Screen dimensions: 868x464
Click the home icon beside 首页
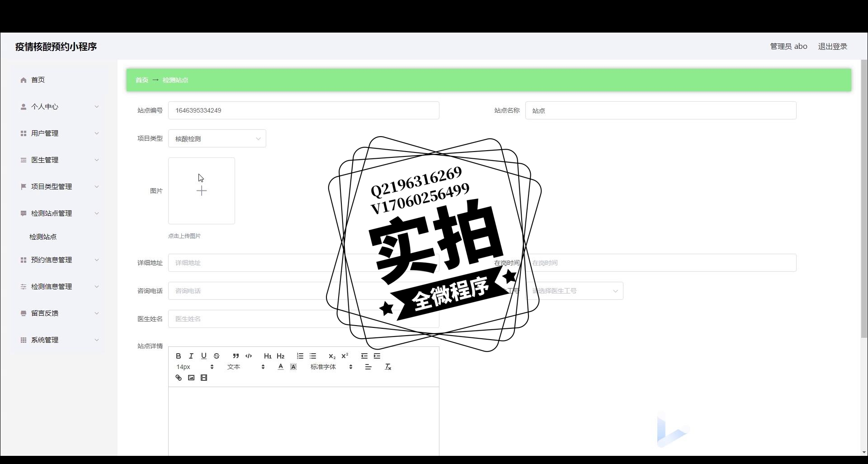pyautogui.click(x=24, y=80)
